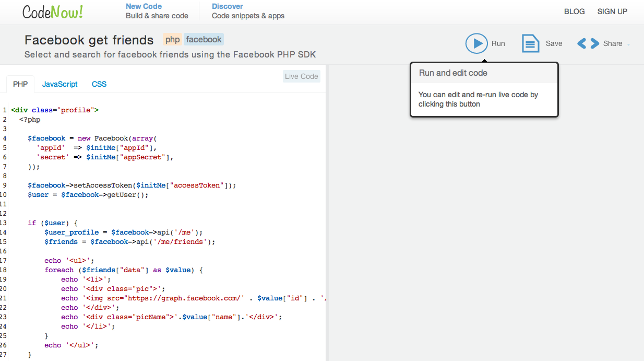644x361 pixels.
Task: Click the Run play icon
Action: coord(476,43)
